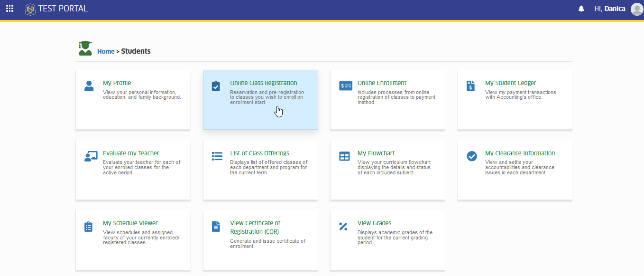Open the notifications bell
The width and height of the screenshot is (644, 276).
[581, 9]
